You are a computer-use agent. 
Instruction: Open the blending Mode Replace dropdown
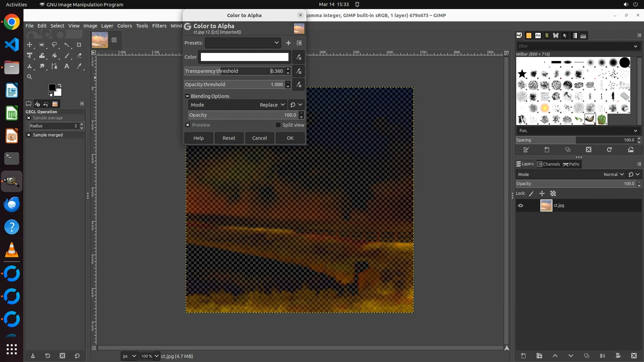click(272, 105)
